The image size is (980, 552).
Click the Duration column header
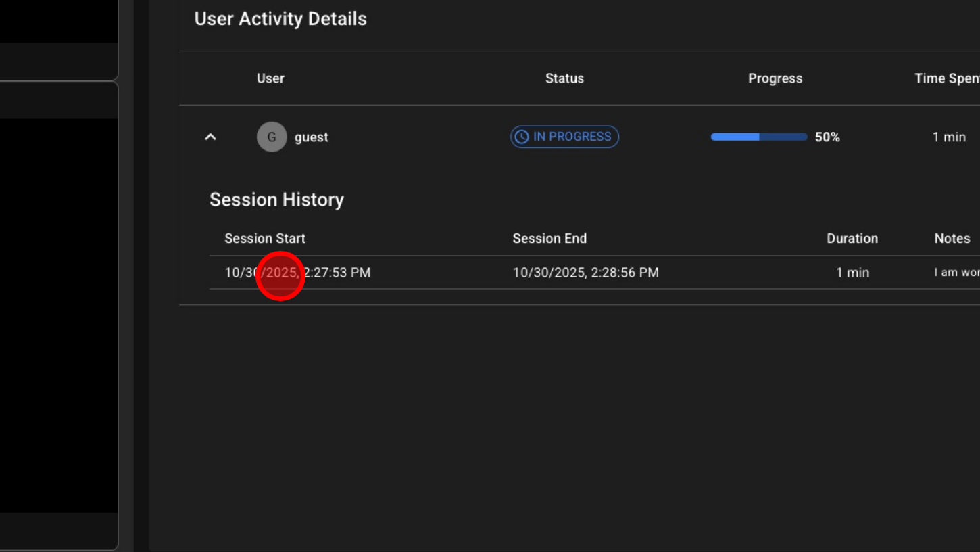[852, 239]
